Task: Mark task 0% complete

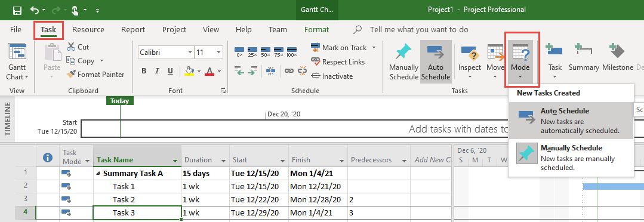Action: [239, 52]
